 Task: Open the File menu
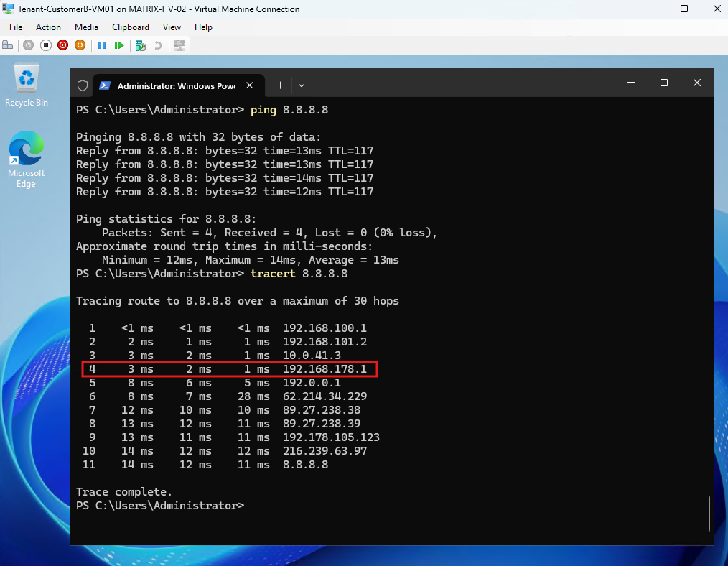16,27
